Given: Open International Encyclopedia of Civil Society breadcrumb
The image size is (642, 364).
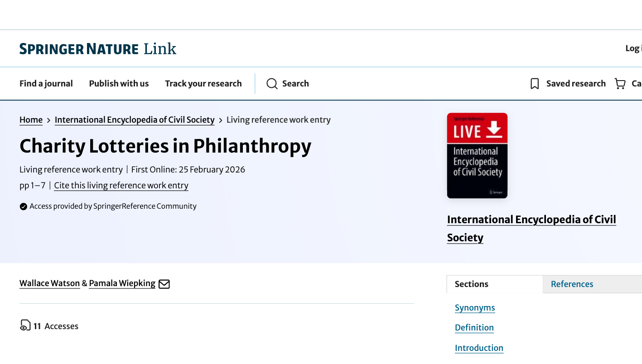Looking at the screenshot, I should tap(135, 120).
